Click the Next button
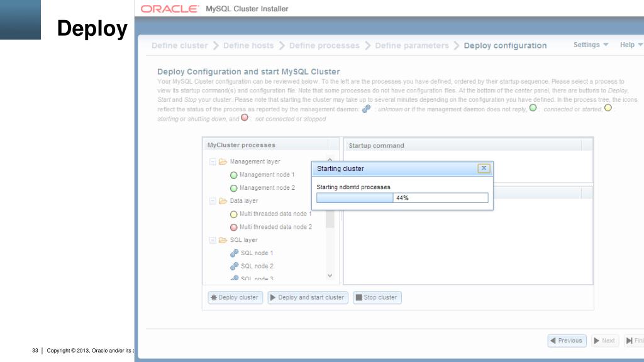This screenshot has height=362, width=644. tap(604, 341)
